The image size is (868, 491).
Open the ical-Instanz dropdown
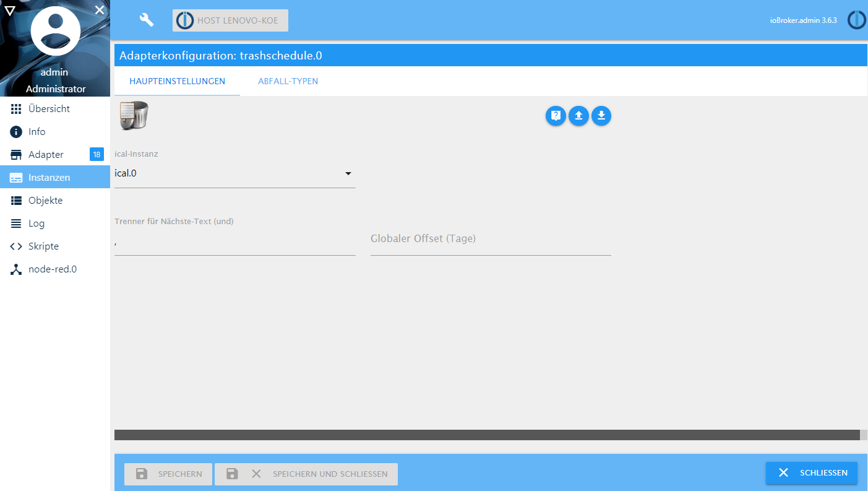[235, 173]
